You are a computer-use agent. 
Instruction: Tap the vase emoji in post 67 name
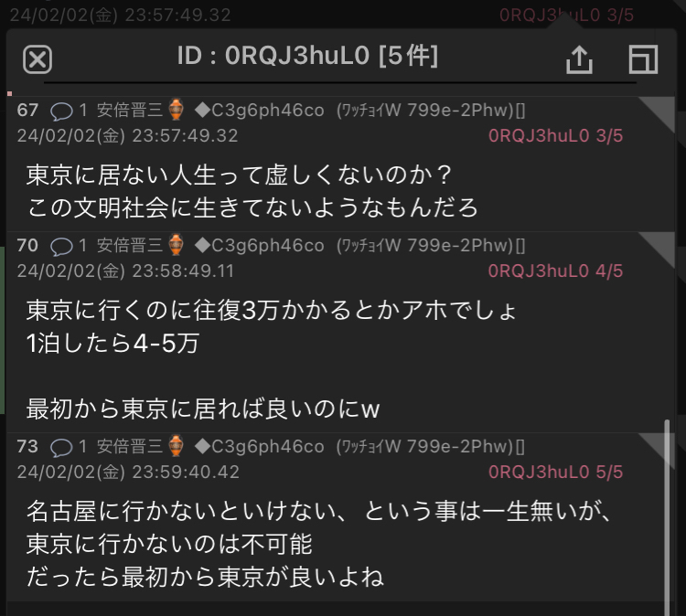click(176, 110)
